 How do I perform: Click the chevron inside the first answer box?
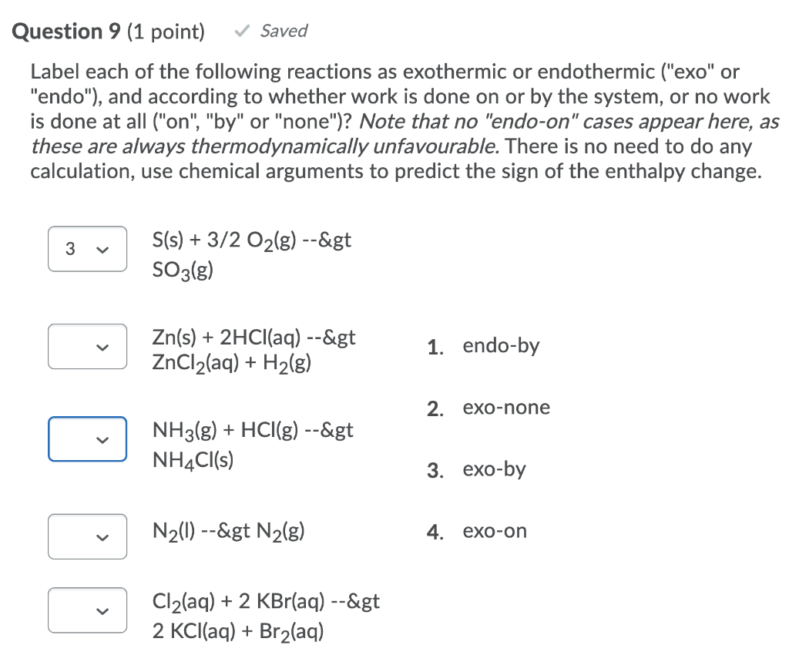[x=101, y=249]
